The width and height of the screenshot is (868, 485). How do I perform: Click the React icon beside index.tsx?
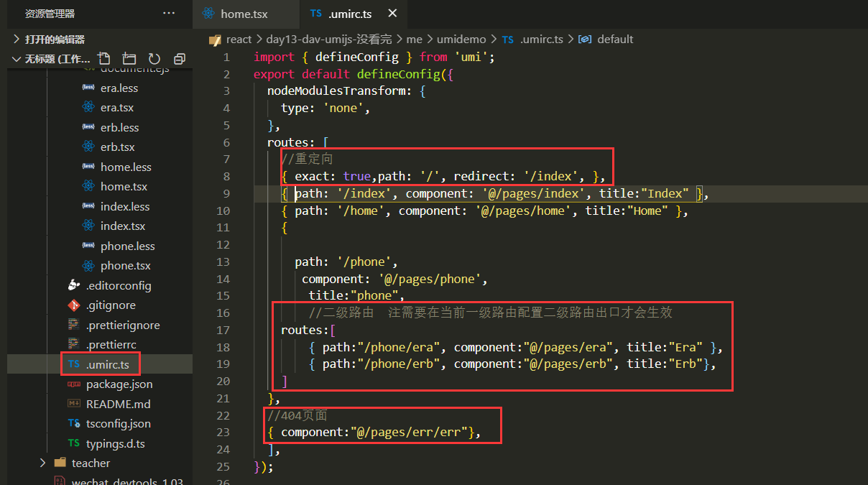click(88, 226)
